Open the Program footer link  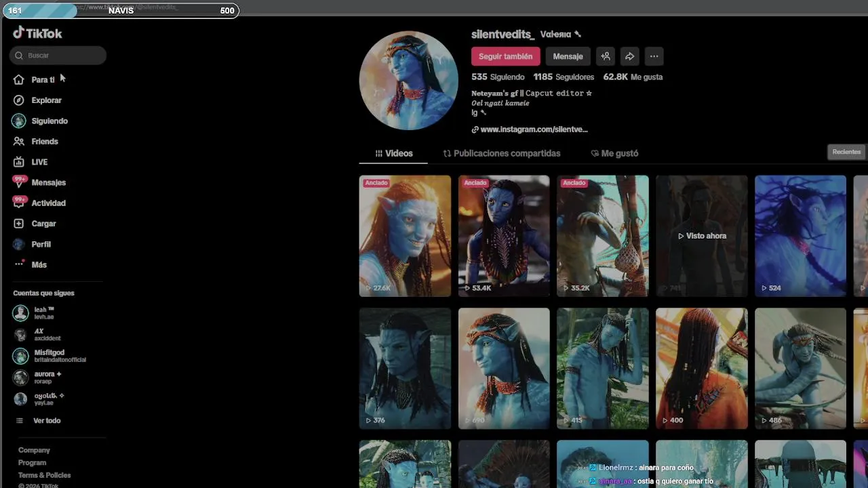pyautogui.click(x=32, y=463)
